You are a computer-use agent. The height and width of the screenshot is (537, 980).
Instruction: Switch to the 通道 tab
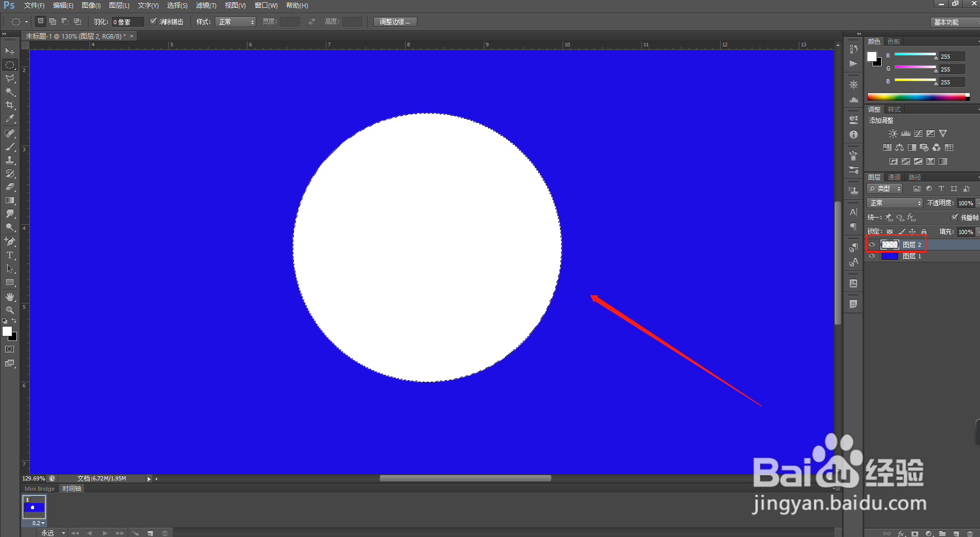pos(895,177)
